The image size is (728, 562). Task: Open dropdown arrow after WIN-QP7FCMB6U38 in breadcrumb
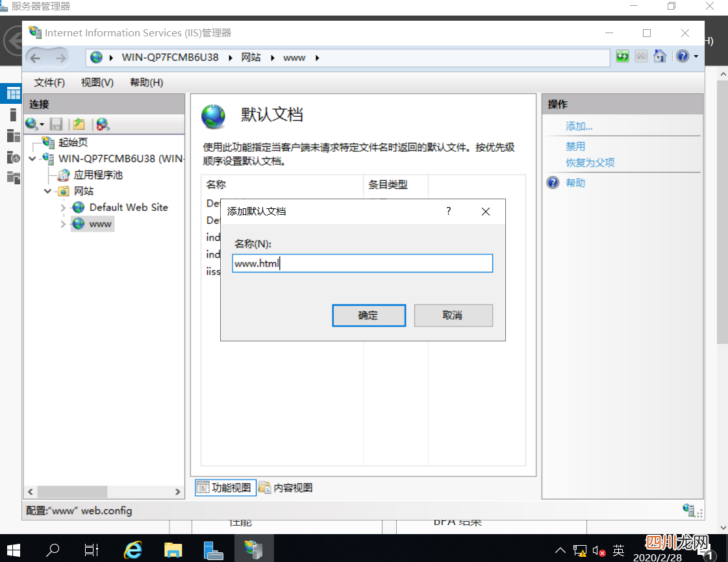[231, 58]
